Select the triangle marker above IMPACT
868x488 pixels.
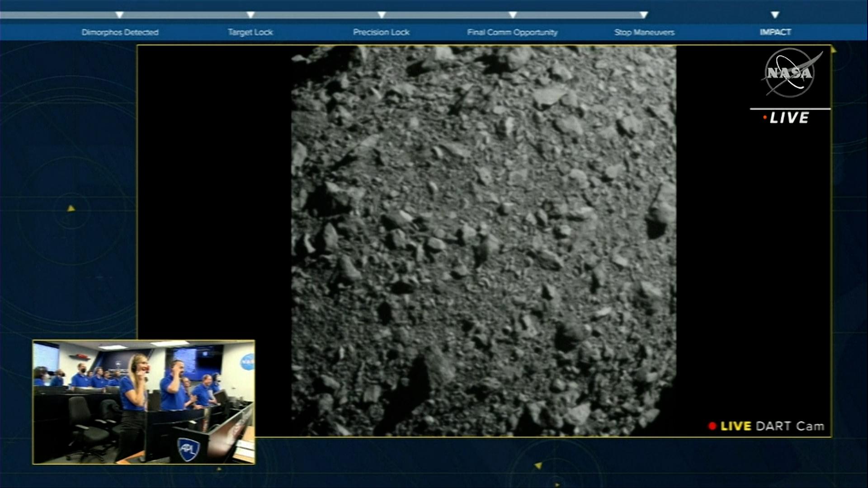pyautogui.click(x=774, y=14)
